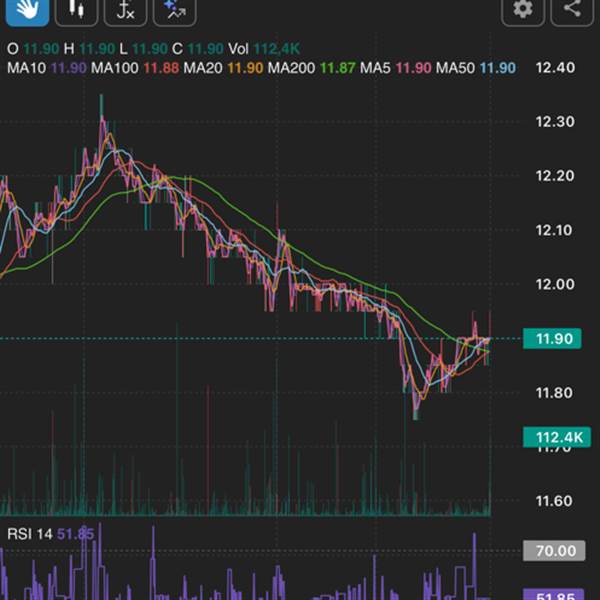Viewport: 600px width, 600px height.
Task: Click the RSI current value tag 51.85
Action: (553, 594)
